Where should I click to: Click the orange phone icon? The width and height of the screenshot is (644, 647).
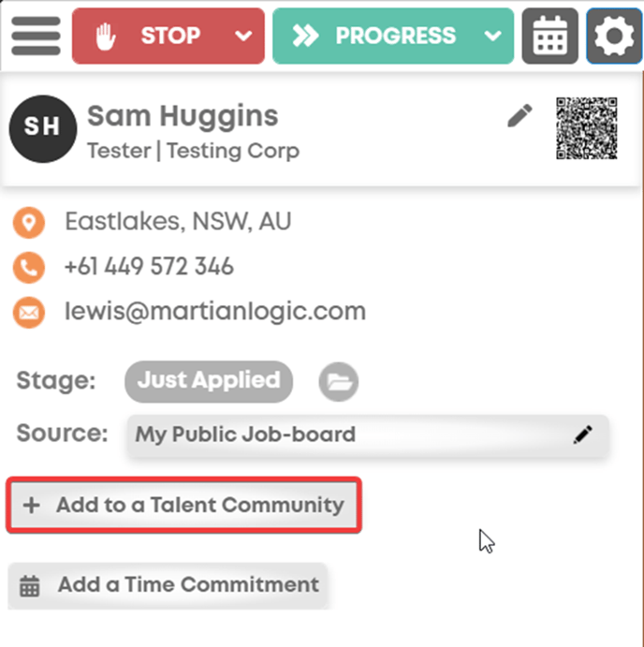click(x=29, y=268)
